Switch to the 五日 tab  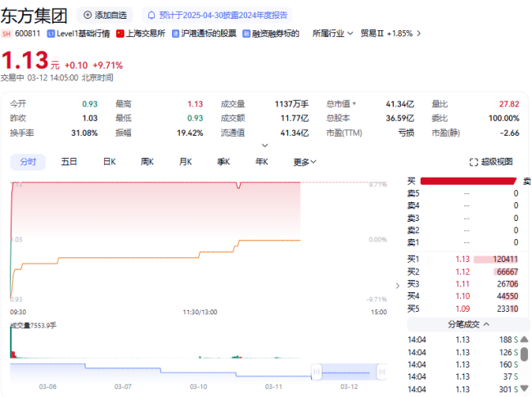(x=69, y=162)
